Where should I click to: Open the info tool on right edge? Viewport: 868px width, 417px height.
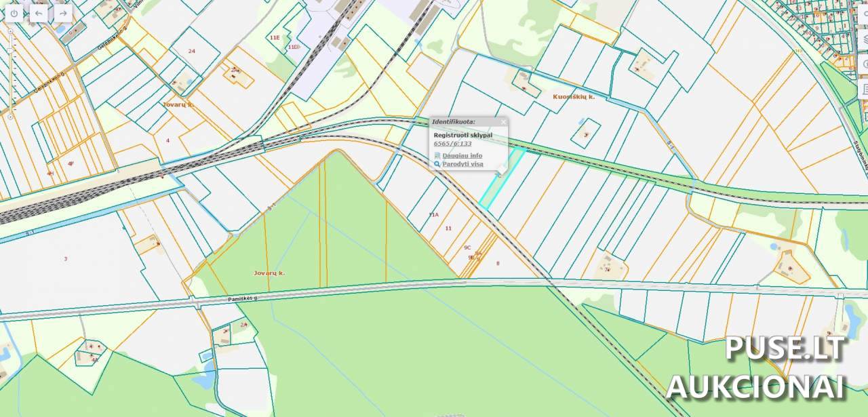point(864,64)
